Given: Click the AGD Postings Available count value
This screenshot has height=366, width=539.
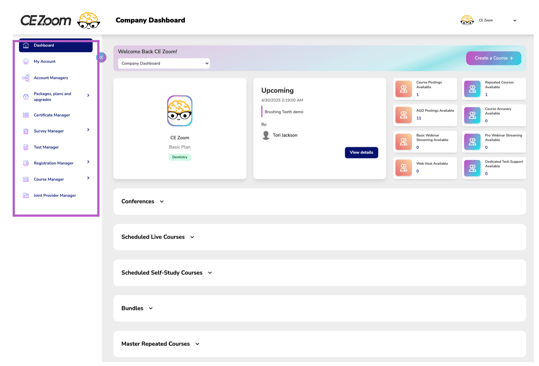Looking at the screenshot, I should (x=419, y=118).
